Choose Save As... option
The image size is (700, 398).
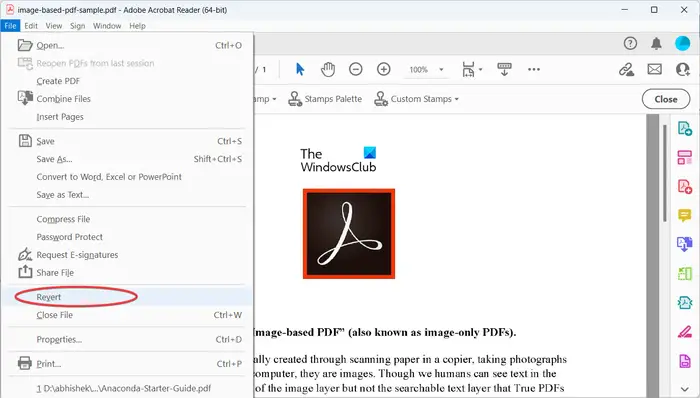point(127,159)
